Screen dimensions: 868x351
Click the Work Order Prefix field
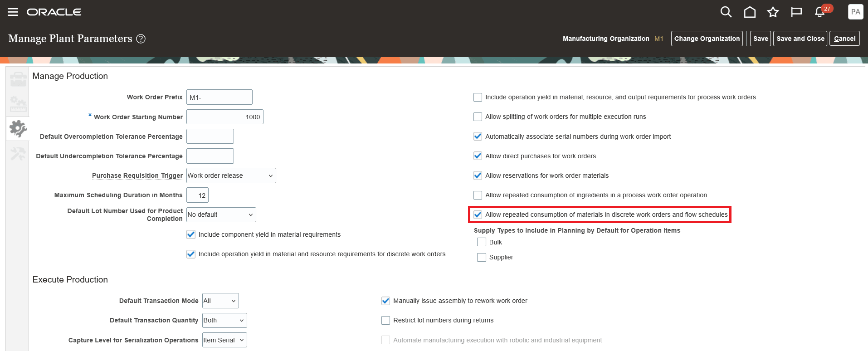[x=219, y=97]
